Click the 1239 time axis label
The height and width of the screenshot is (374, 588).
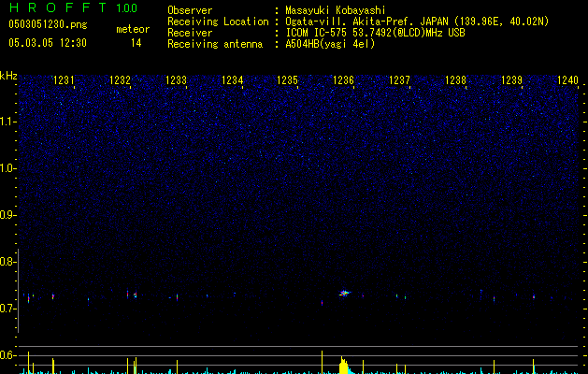pos(512,79)
